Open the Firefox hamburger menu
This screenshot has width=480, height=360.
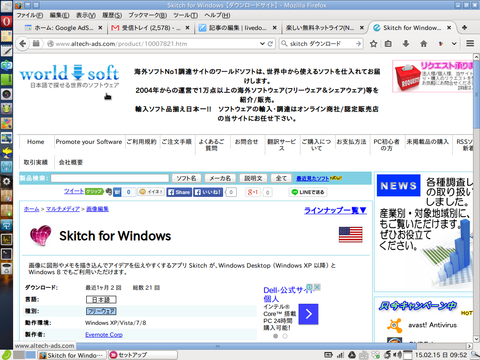[x=470, y=44]
